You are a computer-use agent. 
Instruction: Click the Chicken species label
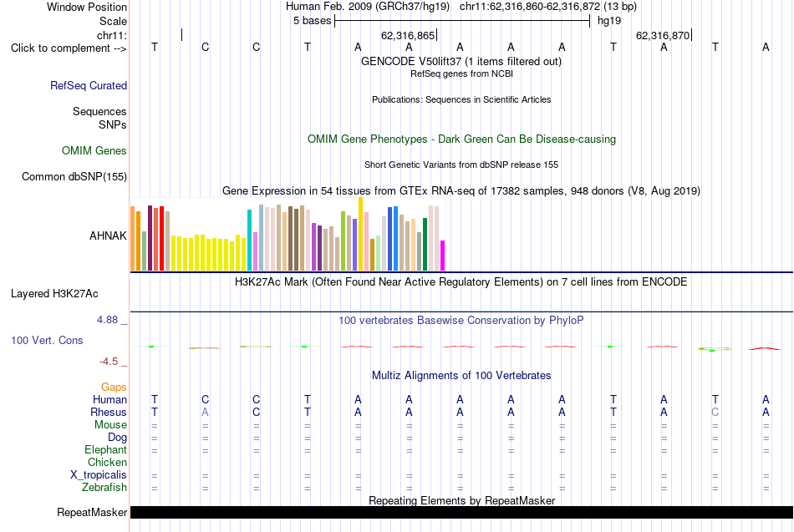tap(107, 462)
